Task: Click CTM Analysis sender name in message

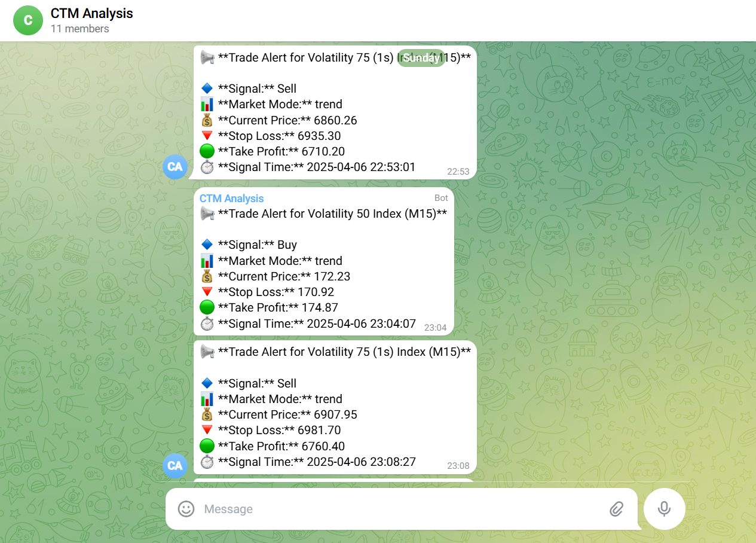Action: [231, 199]
